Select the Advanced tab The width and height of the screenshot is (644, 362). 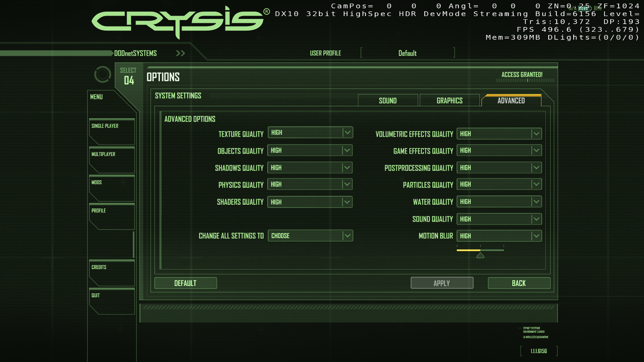click(511, 101)
